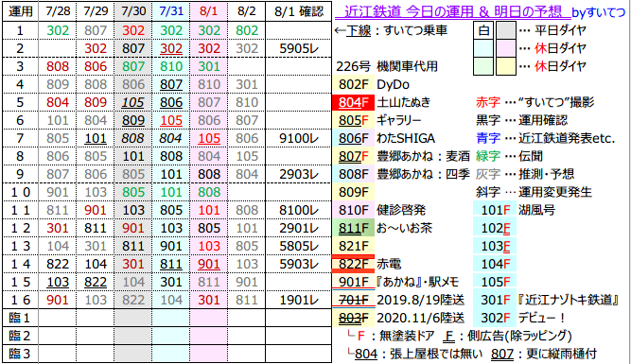The image size is (631, 364).
Task: Click the 緑字 legend label
Action: tap(488, 156)
